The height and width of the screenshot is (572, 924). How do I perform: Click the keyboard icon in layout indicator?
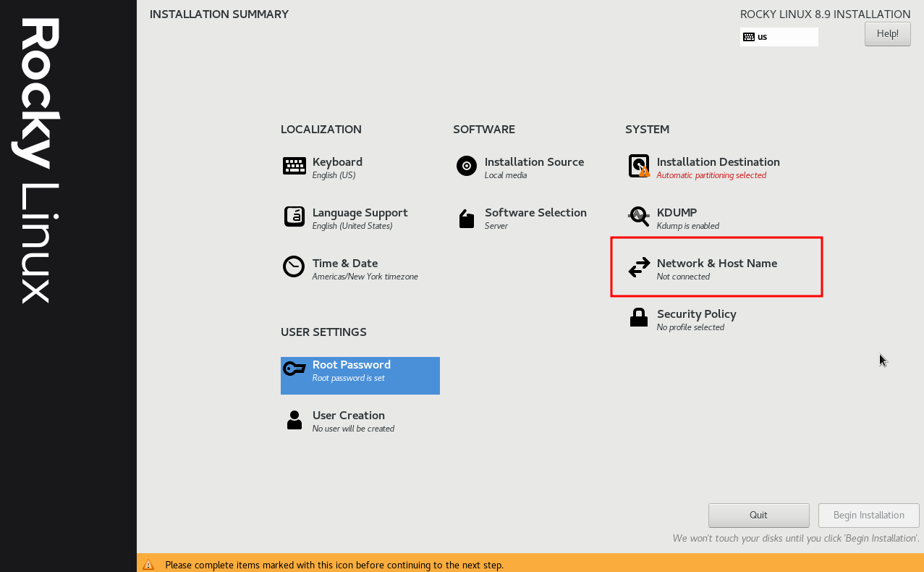[x=749, y=37]
